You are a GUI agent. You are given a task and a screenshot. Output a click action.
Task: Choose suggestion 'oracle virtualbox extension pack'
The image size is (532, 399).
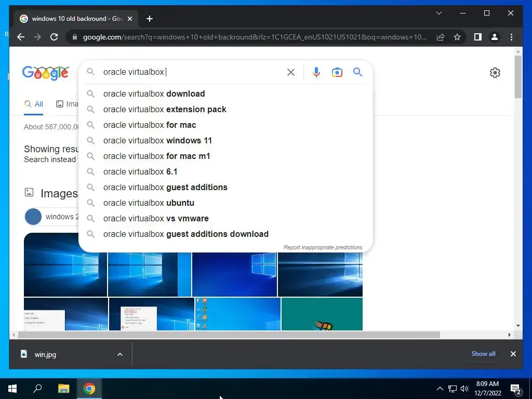(x=225, y=109)
